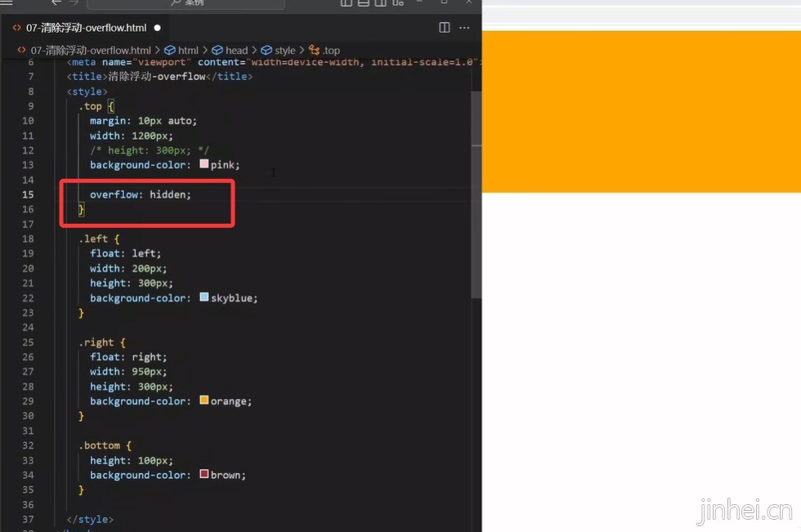
Task: Click the unsaved dot on the editor tab
Action: pyautogui.click(x=157, y=28)
